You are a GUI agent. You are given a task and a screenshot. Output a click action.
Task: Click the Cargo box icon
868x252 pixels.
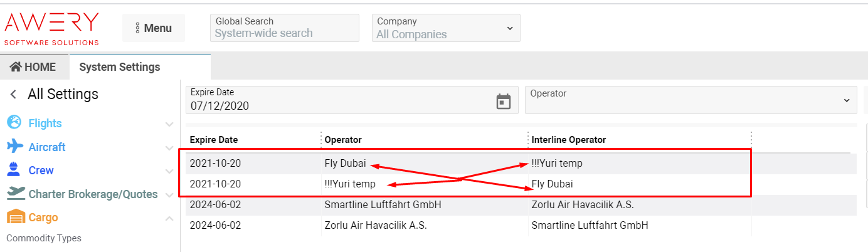(x=14, y=218)
